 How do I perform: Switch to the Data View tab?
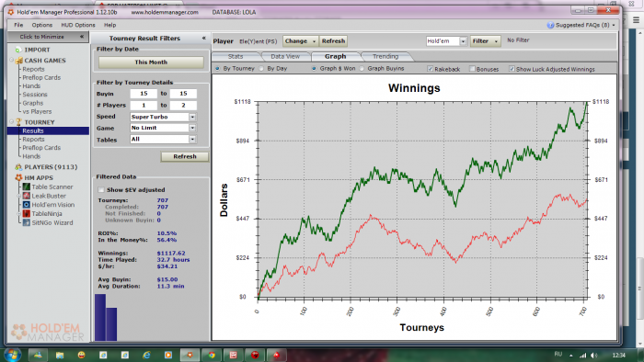[285, 57]
